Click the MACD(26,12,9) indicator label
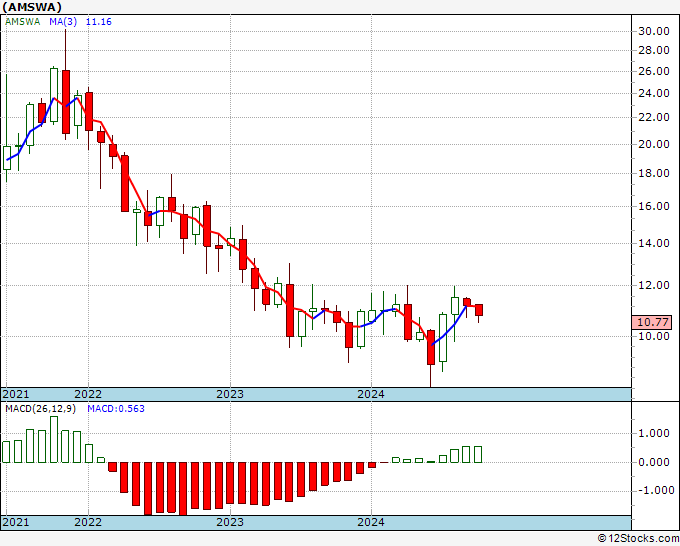This screenshot has height=546, width=680. coord(40,409)
